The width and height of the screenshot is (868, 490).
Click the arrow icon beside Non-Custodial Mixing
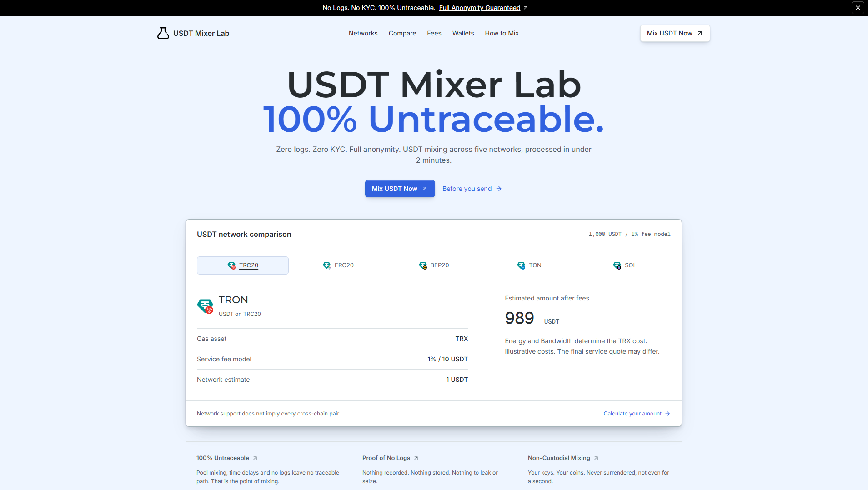click(x=596, y=458)
